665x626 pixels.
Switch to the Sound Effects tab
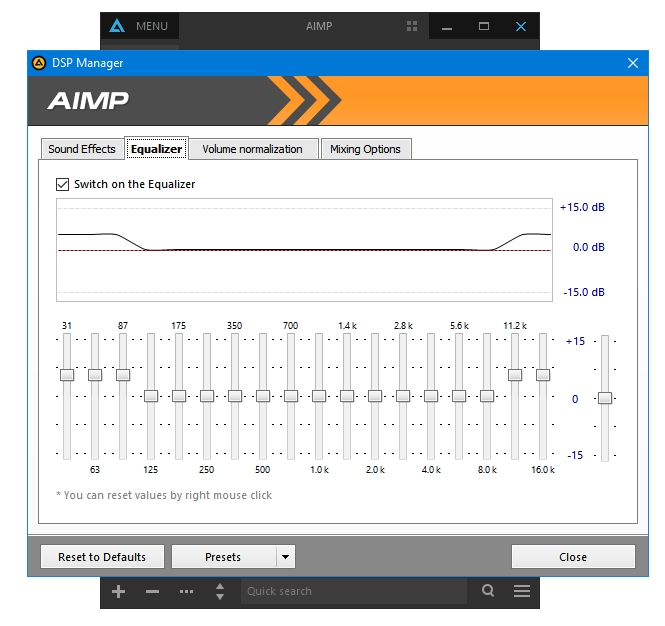(82, 149)
